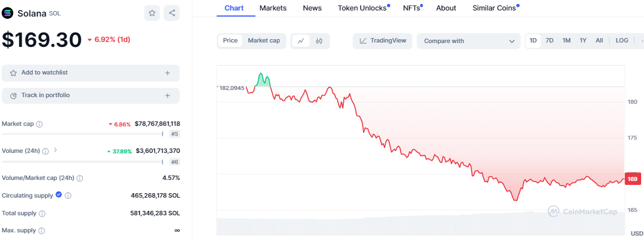Viewport: 644px width, 239px height.
Task: Click the Volume/Market cap info icon
Action: [80, 178]
